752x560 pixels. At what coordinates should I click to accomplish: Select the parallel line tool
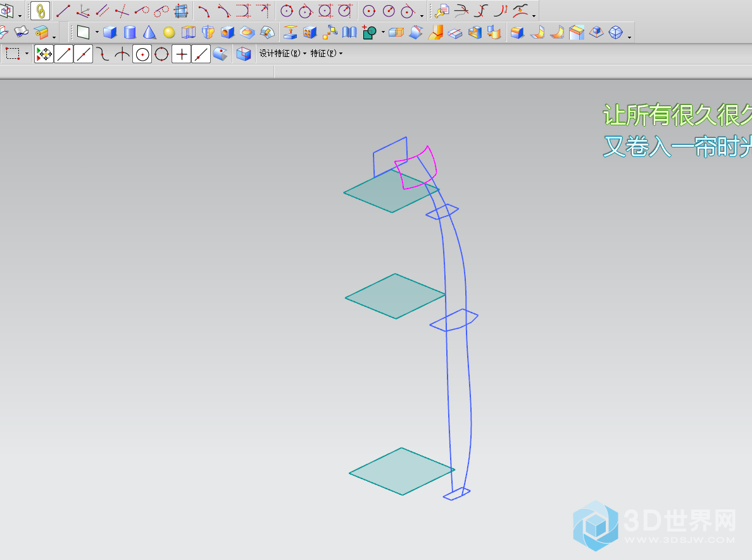tap(102, 11)
